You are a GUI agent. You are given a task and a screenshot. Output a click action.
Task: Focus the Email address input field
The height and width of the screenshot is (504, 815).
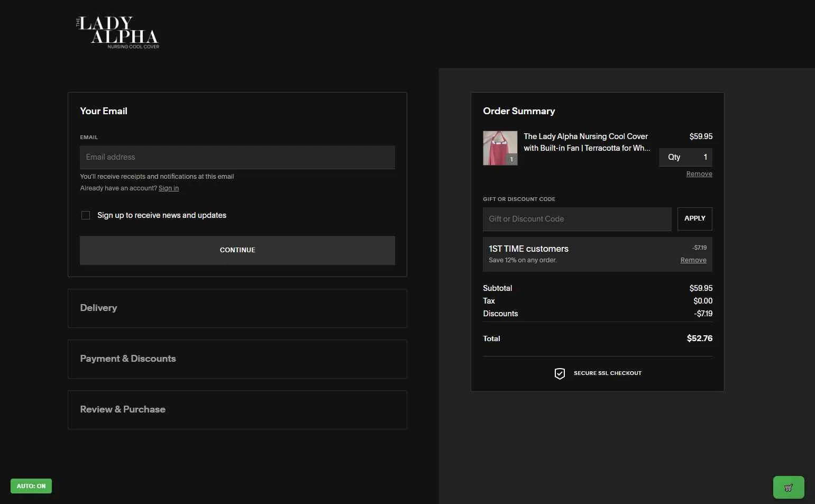(x=237, y=157)
